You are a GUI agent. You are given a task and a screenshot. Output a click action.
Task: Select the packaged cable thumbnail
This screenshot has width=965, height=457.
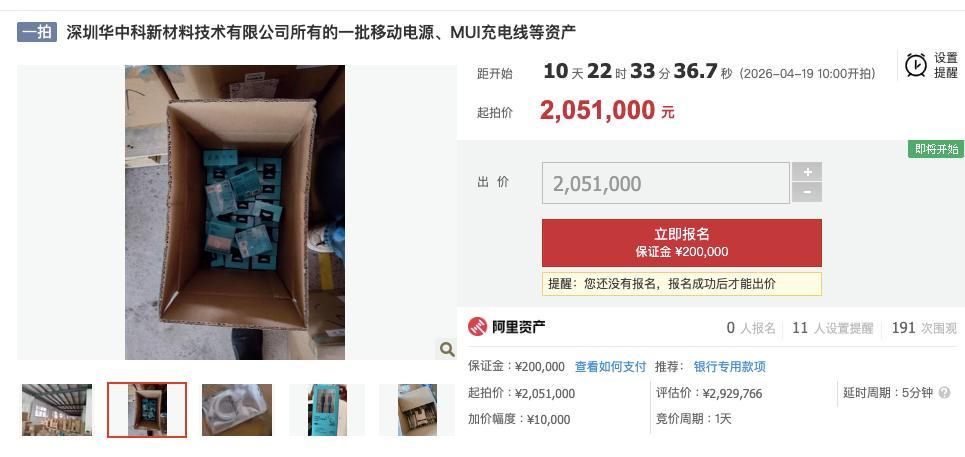[327, 410]
